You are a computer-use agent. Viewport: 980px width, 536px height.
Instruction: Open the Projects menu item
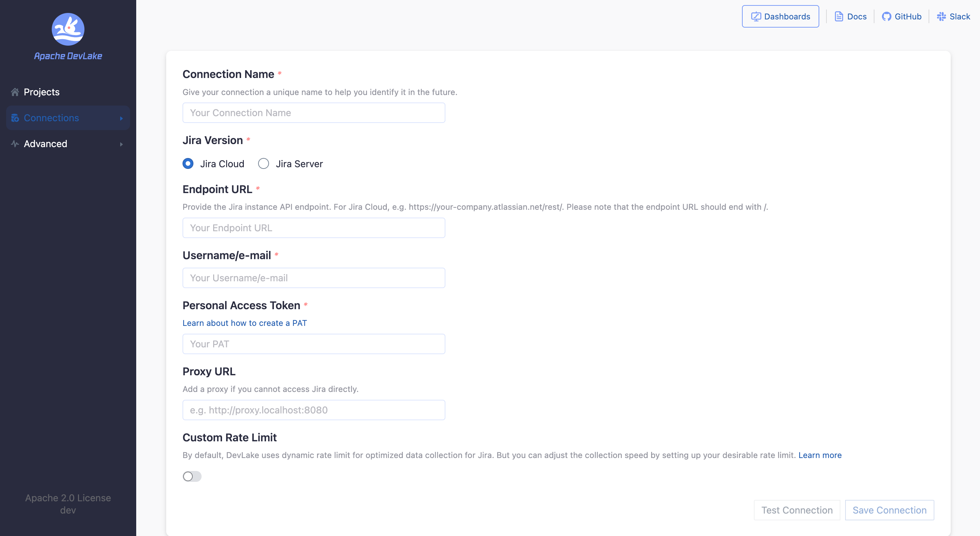[42, 92]
